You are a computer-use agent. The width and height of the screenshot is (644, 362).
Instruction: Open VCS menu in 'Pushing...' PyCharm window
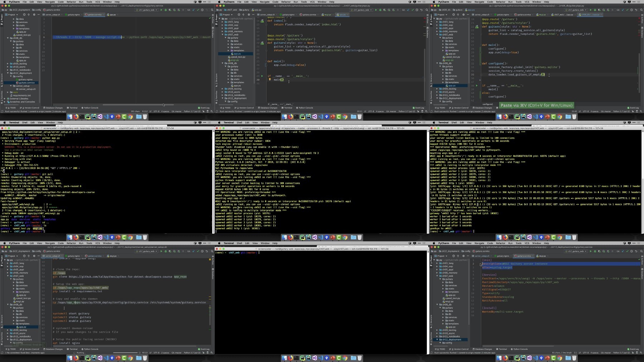click(97, 243)
